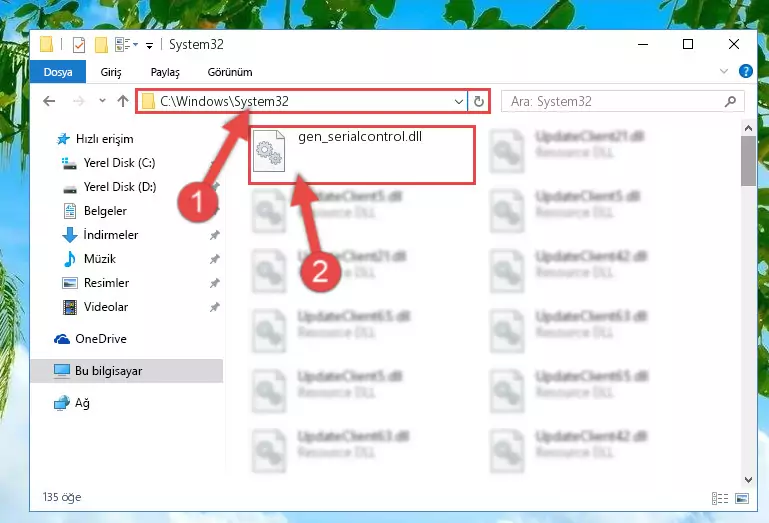Open the recent locations dropdown arrow

click(102, 101)
